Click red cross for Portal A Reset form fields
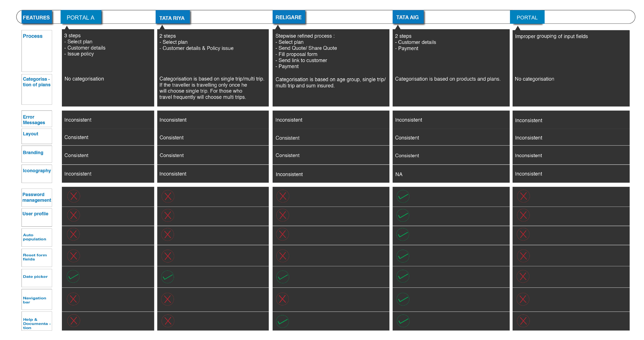The image size is (644, 340). tap(73, 256)
